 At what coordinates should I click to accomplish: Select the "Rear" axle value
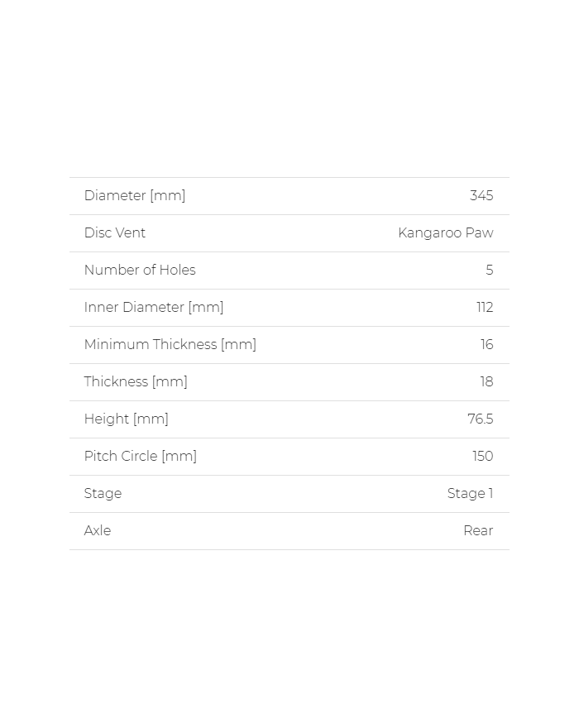[x=478, y=531]
